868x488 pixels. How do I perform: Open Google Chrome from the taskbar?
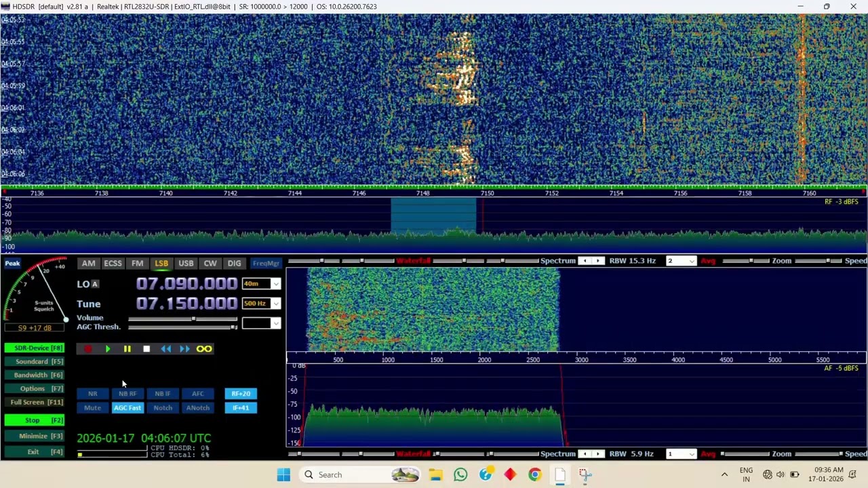[x=535, y=474]
